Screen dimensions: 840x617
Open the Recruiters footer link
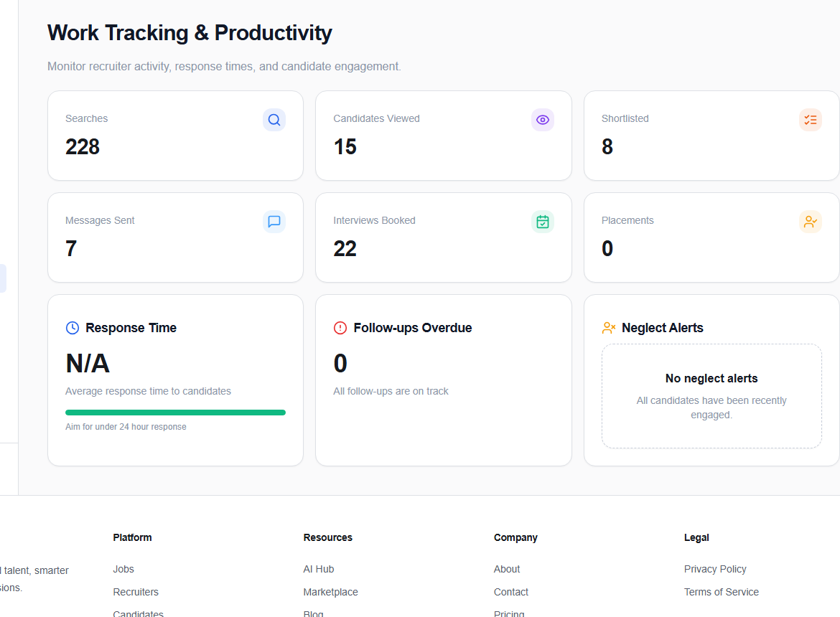[136, 593]
